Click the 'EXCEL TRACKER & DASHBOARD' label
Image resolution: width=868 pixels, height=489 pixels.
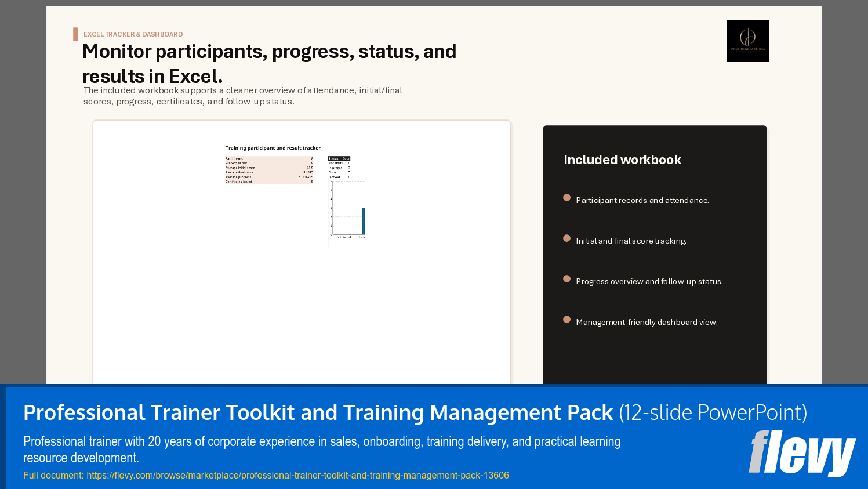tap(133, 34)
